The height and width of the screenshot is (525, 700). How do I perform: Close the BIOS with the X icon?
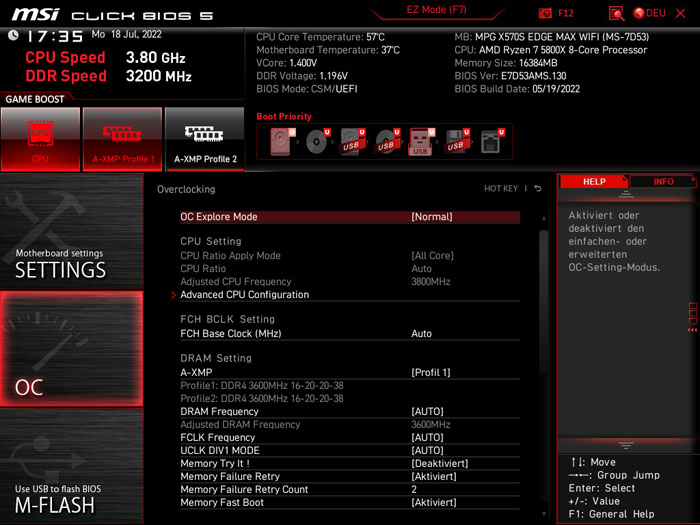(680, 13)
